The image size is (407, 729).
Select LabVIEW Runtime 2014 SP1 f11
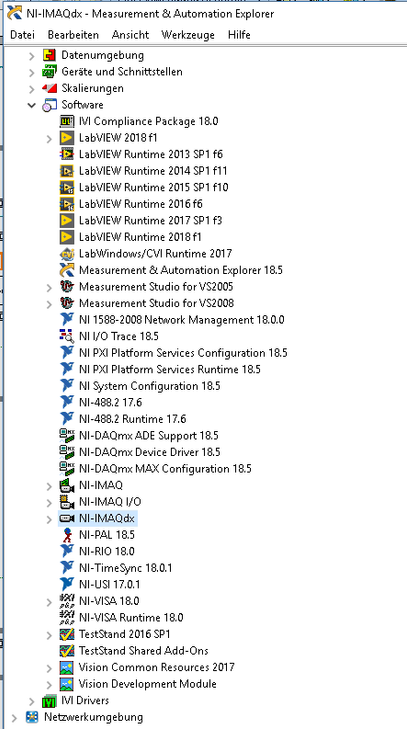coord(153,171)
